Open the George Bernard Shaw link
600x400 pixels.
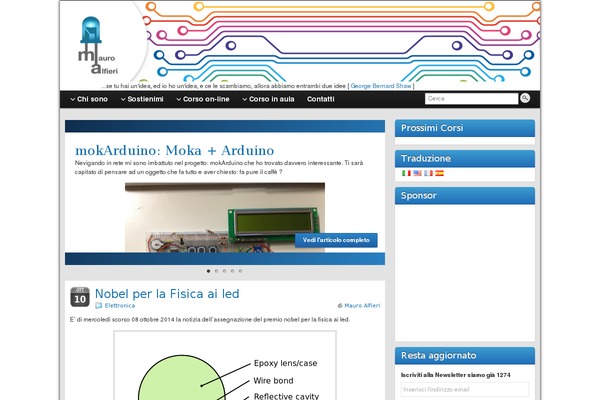[x=381, y=86]
